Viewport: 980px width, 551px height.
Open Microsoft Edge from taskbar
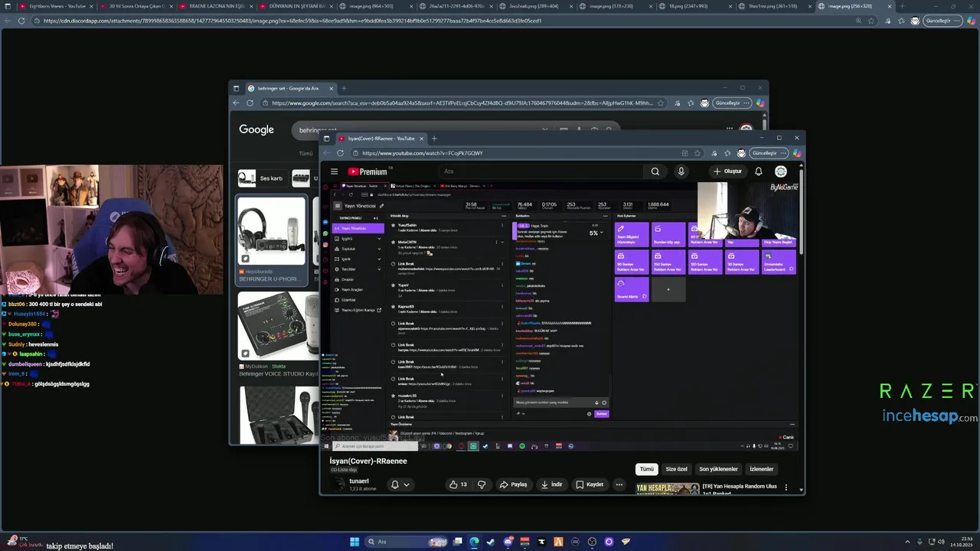(x=475, y=542)
